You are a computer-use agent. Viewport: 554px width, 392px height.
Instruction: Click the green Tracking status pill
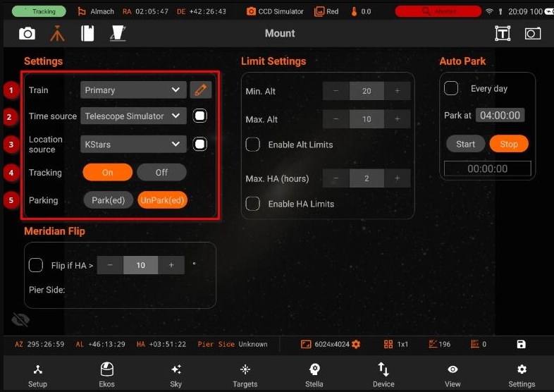(39, 11)
